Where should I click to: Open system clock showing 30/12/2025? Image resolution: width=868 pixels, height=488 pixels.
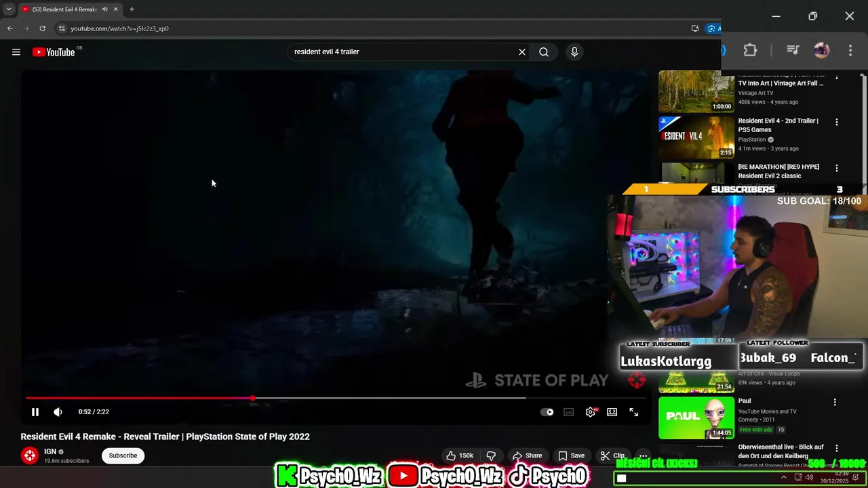835,477
